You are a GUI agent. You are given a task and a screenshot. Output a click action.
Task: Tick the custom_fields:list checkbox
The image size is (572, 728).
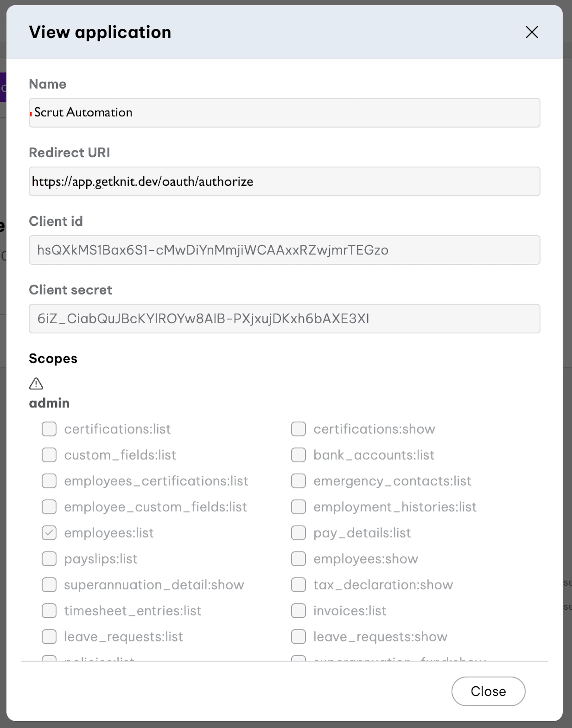(49, 455)
